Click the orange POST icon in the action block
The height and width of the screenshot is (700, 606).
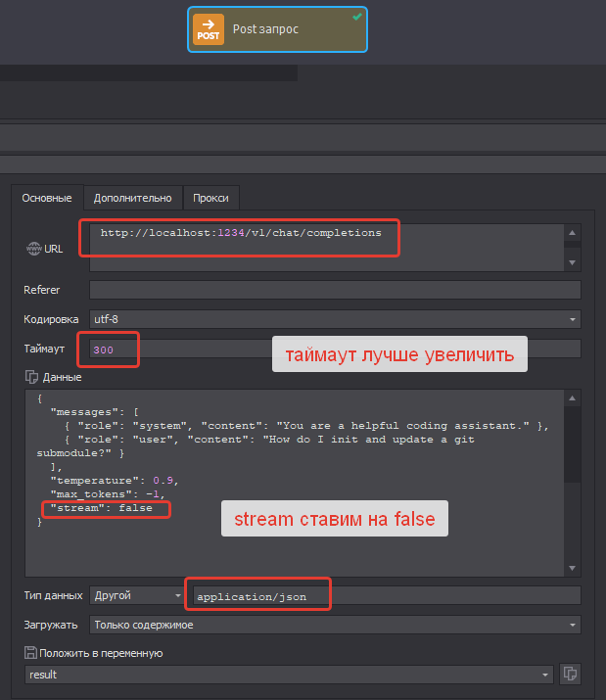208,29
